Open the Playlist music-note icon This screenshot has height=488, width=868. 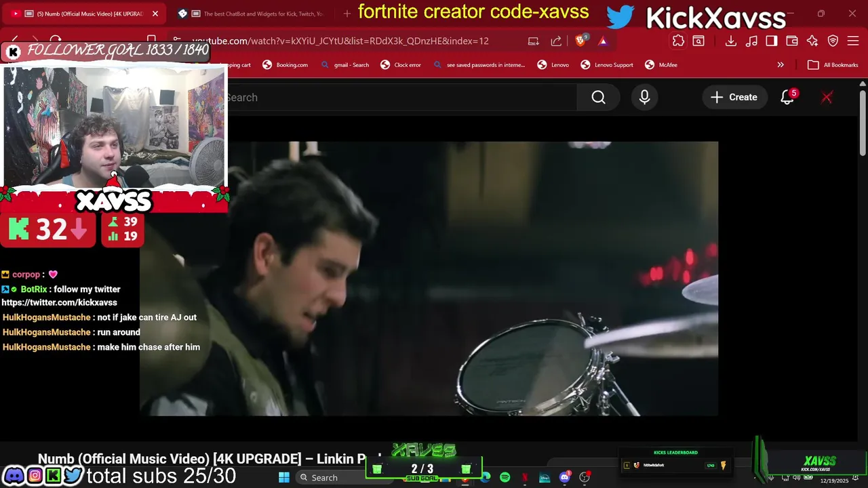point(751,41)
